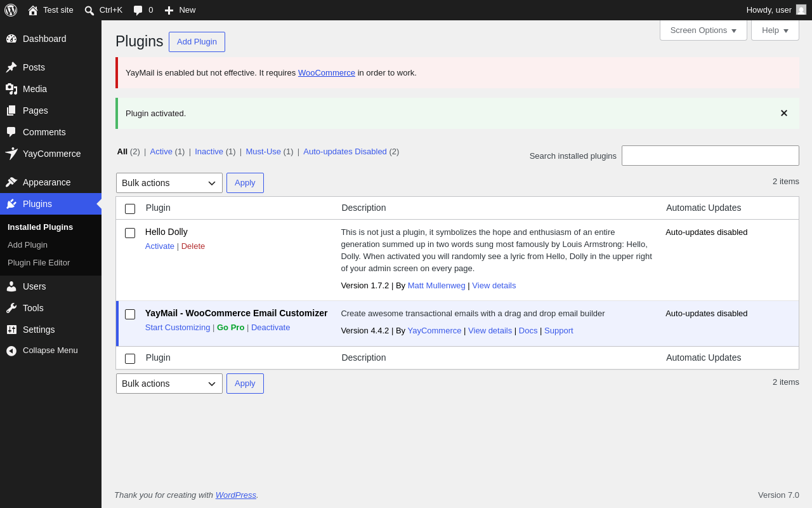
Task: Filter plugins by All
Action: pyautogui.click(x=122, y=151)
